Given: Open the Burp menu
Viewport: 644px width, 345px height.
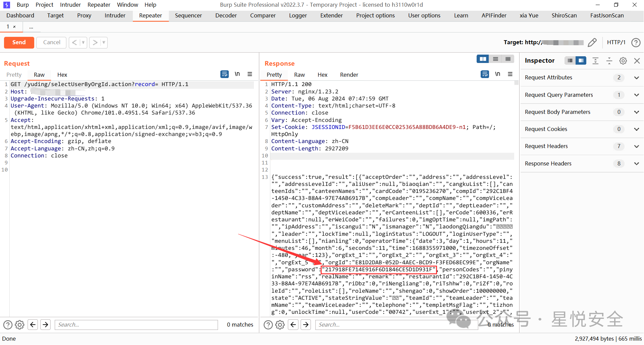Looking at the screenshot, I should [23, 5].
